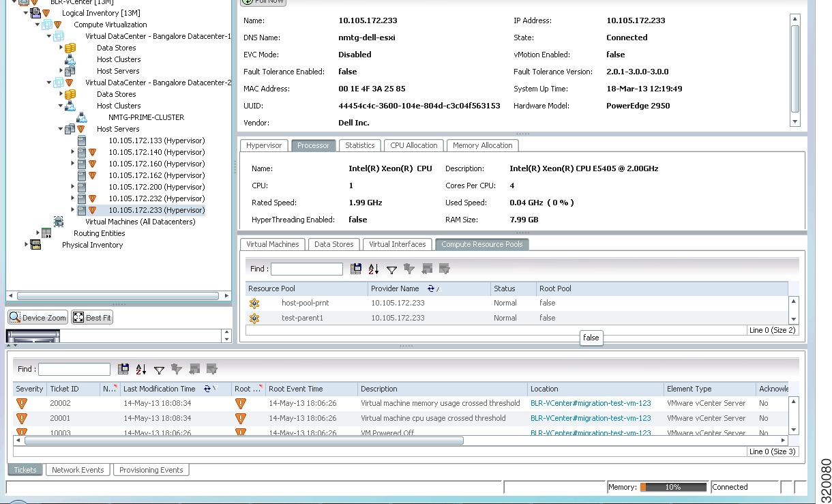
Task: Click Description column header in tickets table
Action: pos(443,389)
